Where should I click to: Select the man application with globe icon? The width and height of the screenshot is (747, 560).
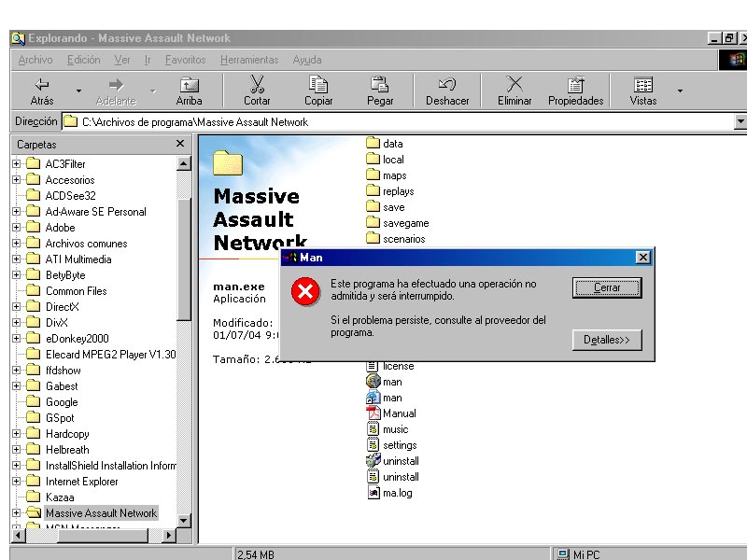(x=384, y=382)
